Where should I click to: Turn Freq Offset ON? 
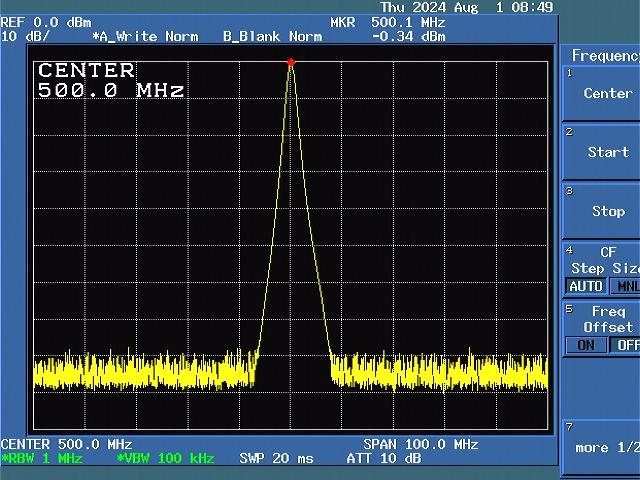click(x=586, y=345)
